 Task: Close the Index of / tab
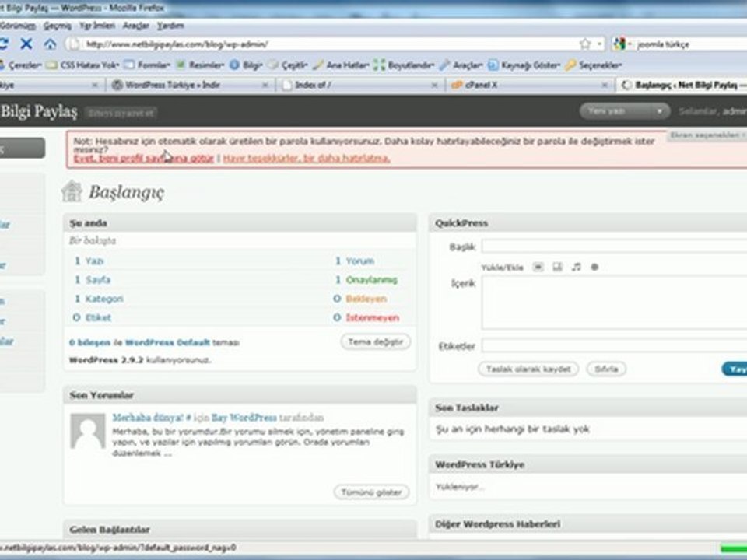click(434, 86)
